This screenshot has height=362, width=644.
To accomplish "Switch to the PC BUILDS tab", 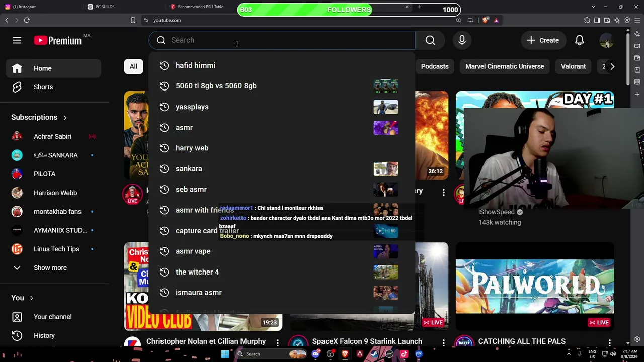I will point(124,7).
